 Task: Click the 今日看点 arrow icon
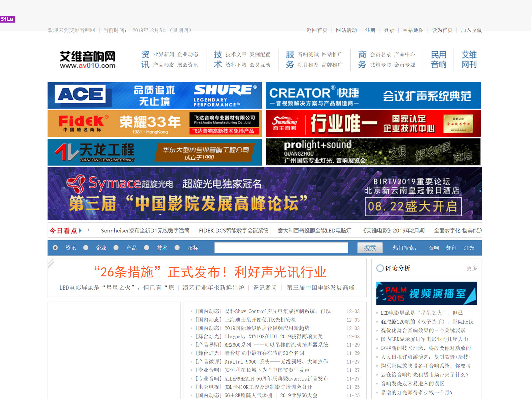tap(80, 230)
